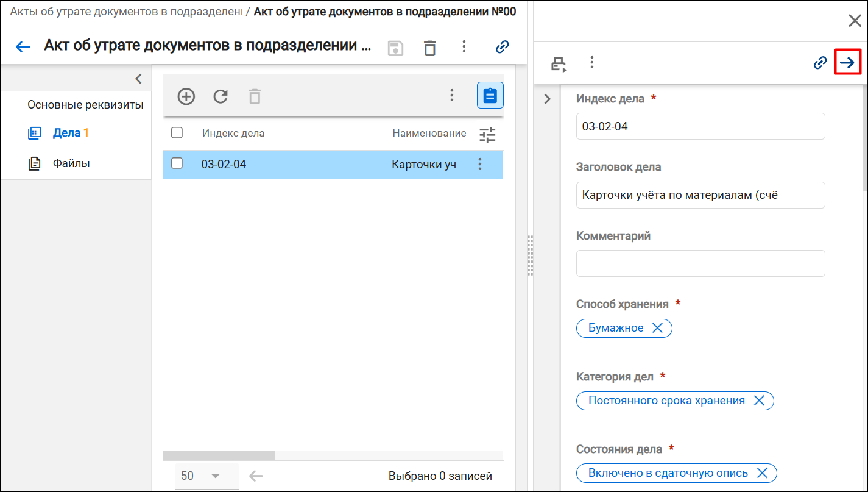Open the act header three-dot menu
The image size is (868, 492).
[464, 46]
